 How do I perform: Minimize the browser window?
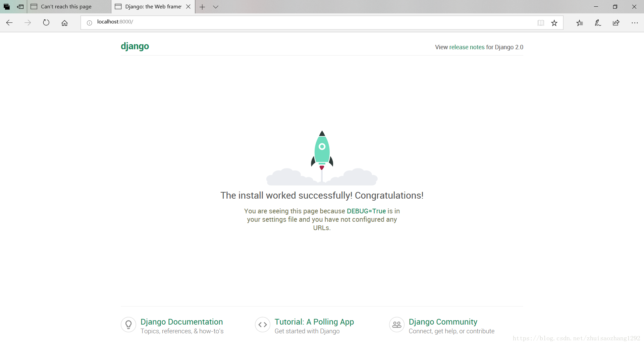click(596, 7)
